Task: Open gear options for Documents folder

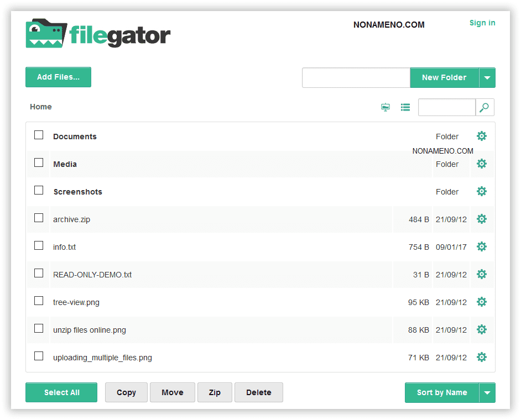Action: (482, 136)
